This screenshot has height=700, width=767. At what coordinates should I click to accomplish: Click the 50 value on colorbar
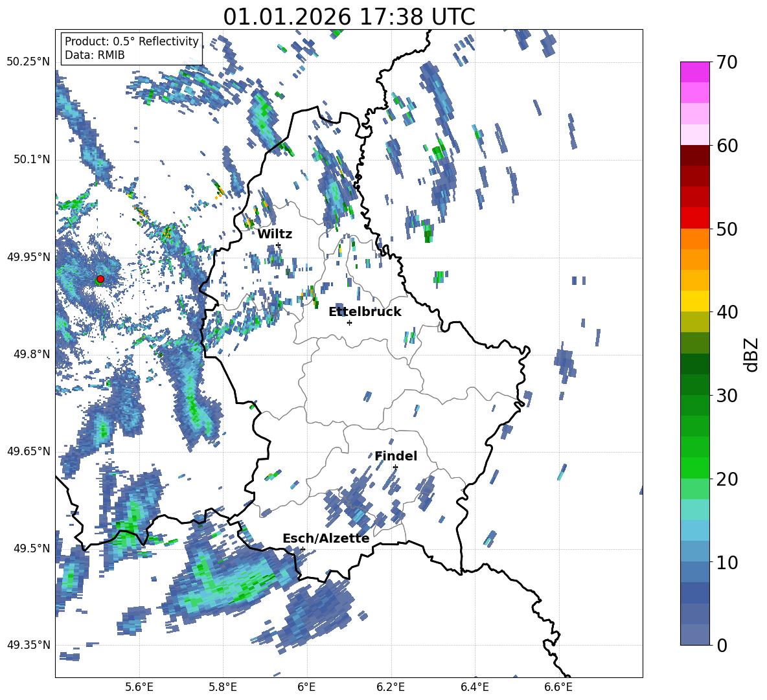coord(727,229)
